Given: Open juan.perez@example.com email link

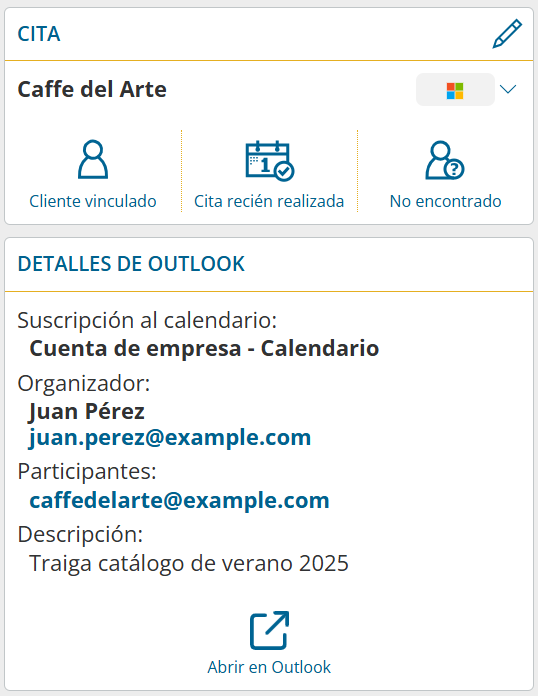Looking at the screenshot, I should [170, 438].
